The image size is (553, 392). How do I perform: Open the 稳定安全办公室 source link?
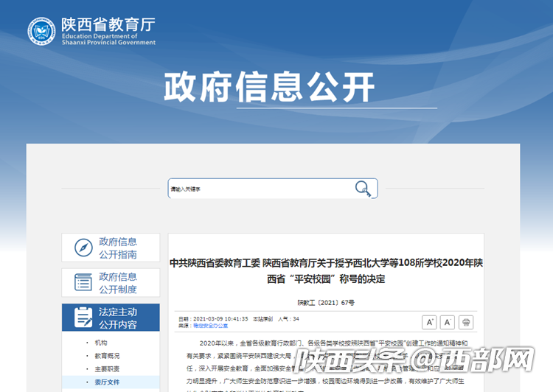click(211, 326)
